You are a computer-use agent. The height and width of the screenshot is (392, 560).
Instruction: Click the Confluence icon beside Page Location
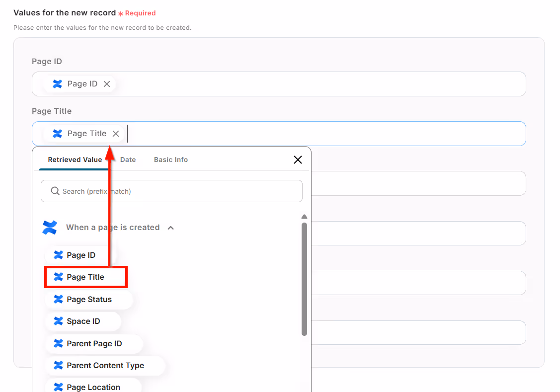[58, 387]
